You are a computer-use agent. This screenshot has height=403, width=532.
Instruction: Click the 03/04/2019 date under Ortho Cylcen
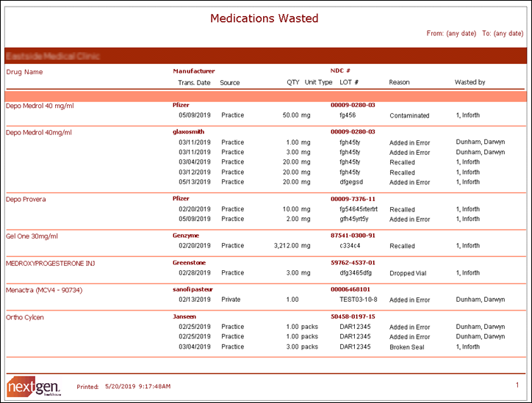coord(195,346)
